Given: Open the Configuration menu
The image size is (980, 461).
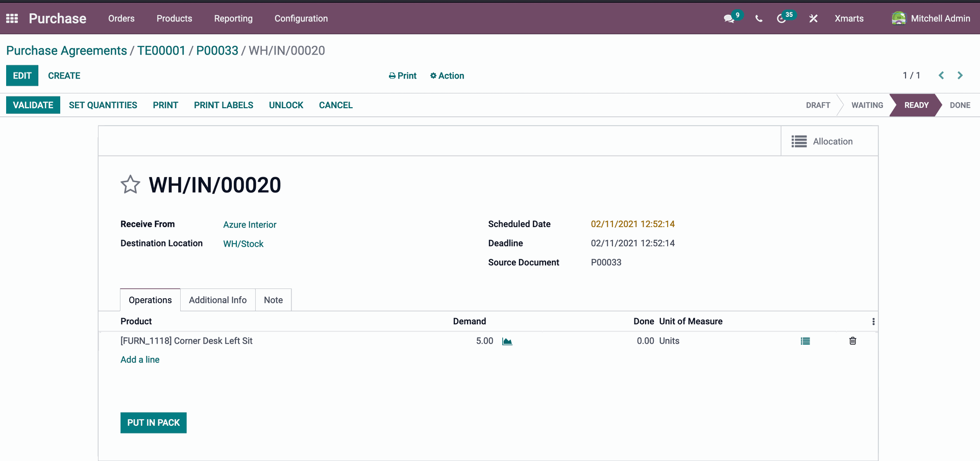Looking at the screenshot, I should point(301,18).
